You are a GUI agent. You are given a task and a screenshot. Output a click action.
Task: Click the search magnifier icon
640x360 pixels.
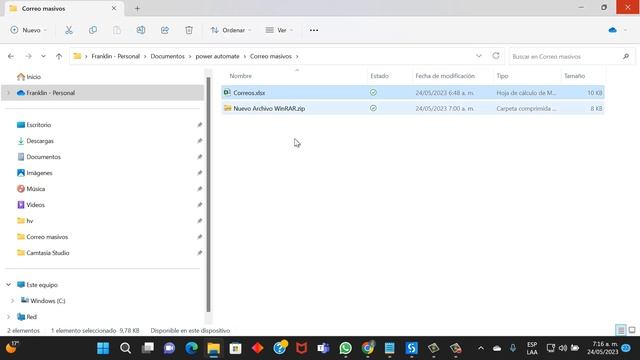click(x=626, y=56)
